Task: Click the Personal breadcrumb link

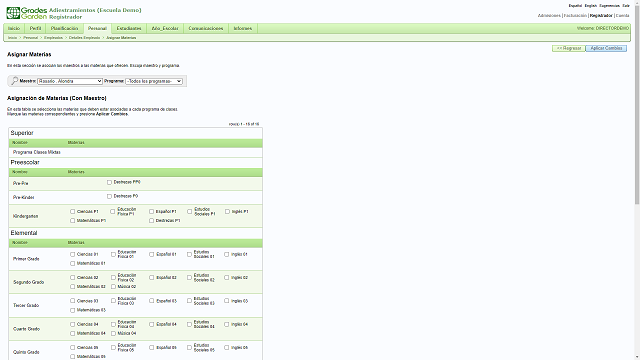Action: click(x=31, y=38)
